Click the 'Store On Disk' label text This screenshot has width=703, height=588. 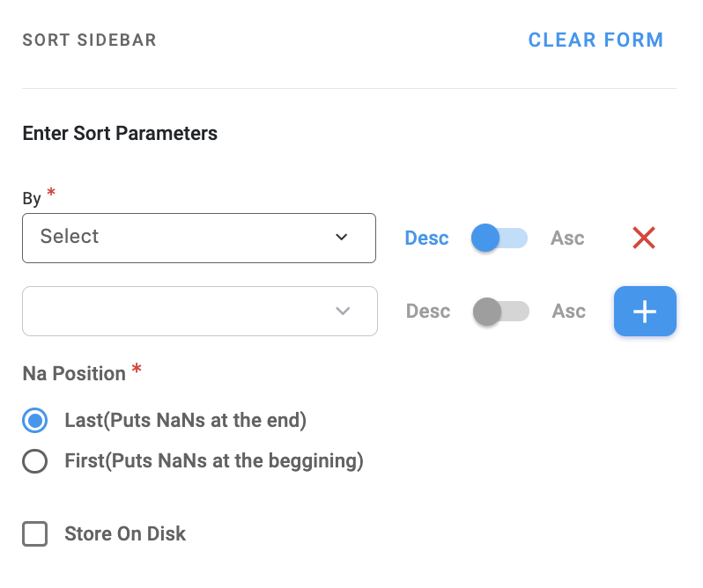[125, 534]
